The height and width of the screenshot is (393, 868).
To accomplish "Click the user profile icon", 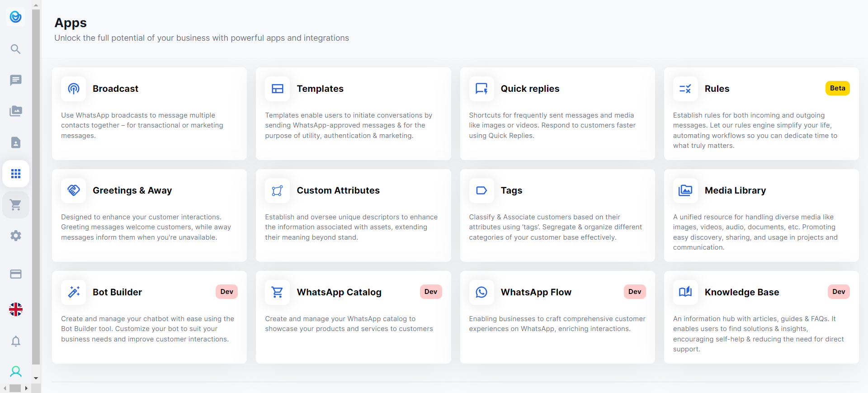I will pos(16,372).
